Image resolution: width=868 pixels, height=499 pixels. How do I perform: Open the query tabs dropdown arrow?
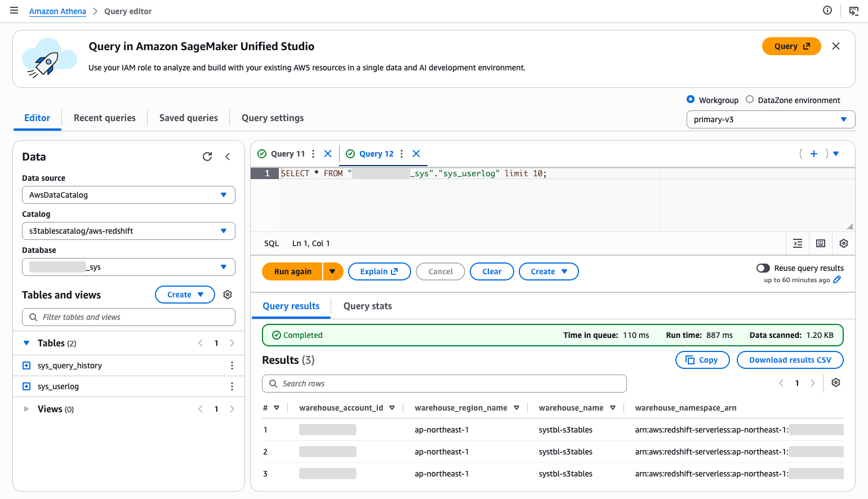(x=836, y=154)
